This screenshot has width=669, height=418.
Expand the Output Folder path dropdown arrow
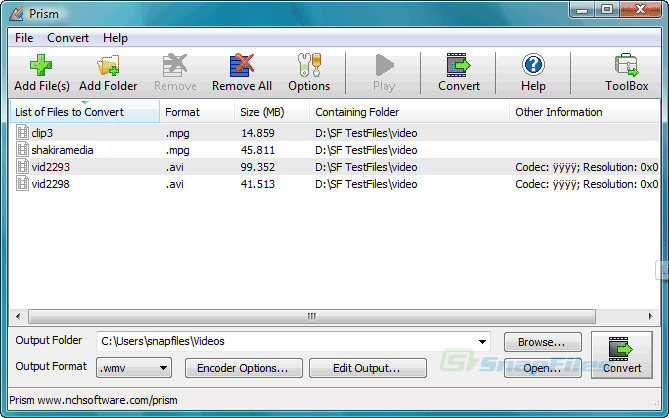[x=483, y=342]
